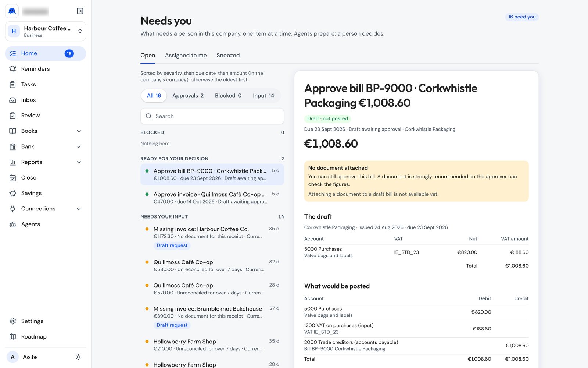This screenshot has height=368, width=588.
Task: Focus the Search input field
Action: (212, 116)
